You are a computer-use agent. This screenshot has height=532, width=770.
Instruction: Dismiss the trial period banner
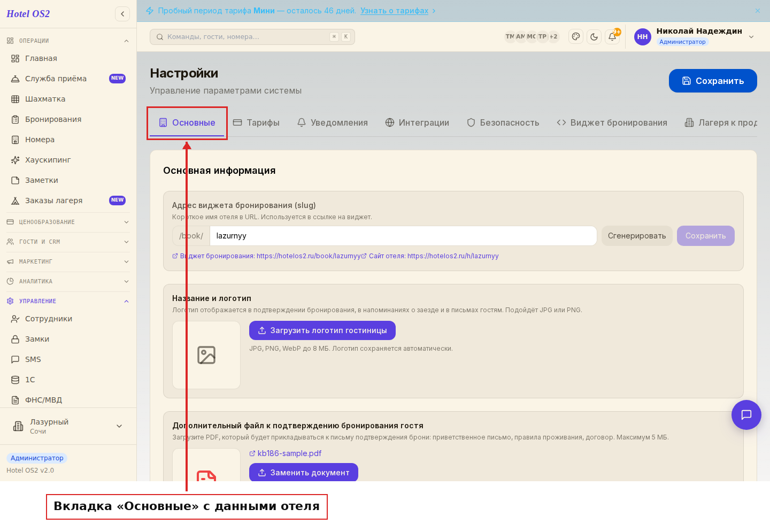pos(758,11)
